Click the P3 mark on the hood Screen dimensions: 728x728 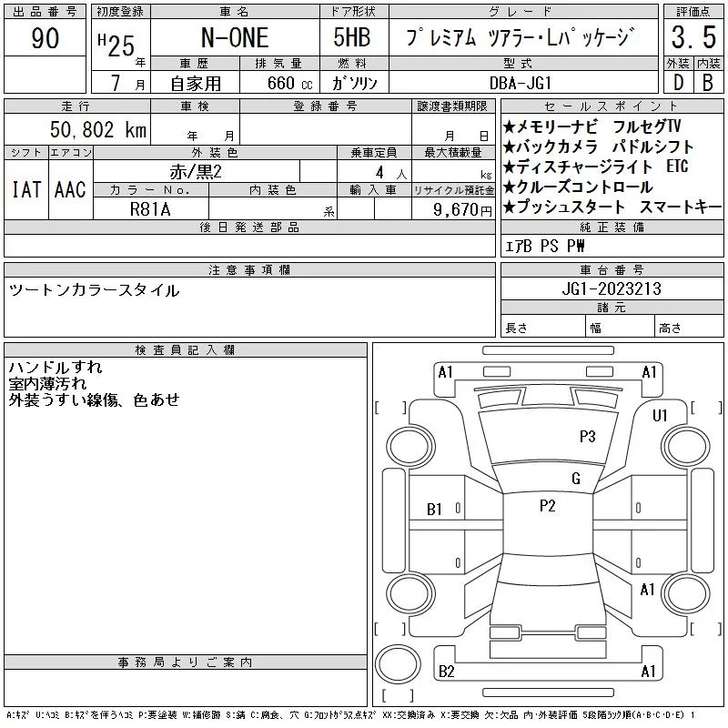(587, 437)
